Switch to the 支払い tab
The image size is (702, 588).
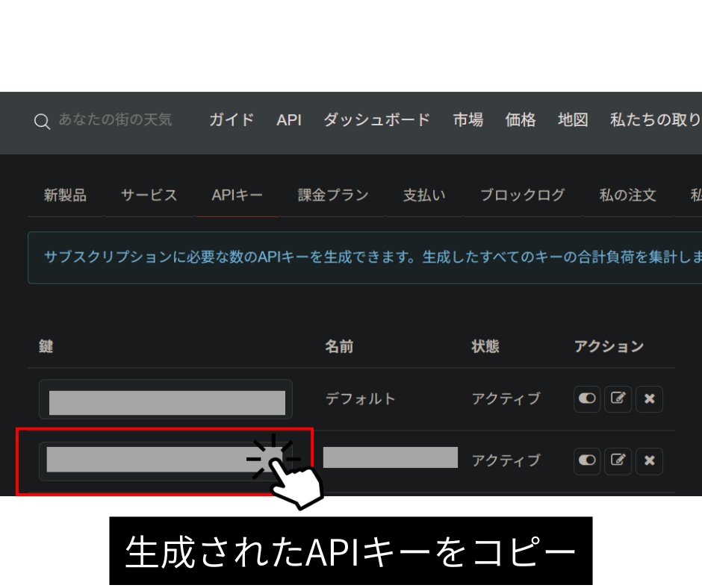pyautogui.click(x=423, y=195)
